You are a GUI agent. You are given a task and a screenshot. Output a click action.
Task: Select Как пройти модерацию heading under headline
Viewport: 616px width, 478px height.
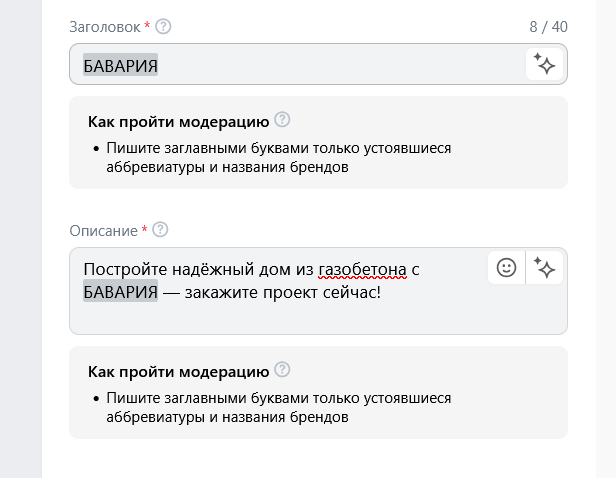click(x=178, y=122)
